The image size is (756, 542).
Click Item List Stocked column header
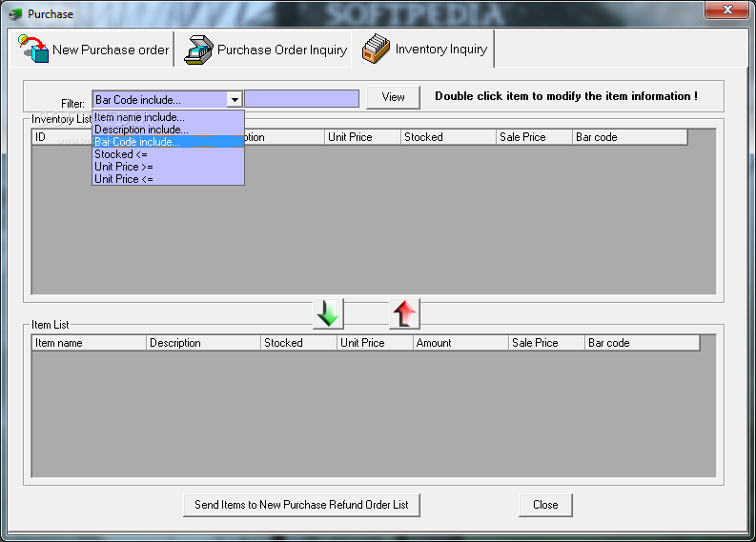click(299, 343)
